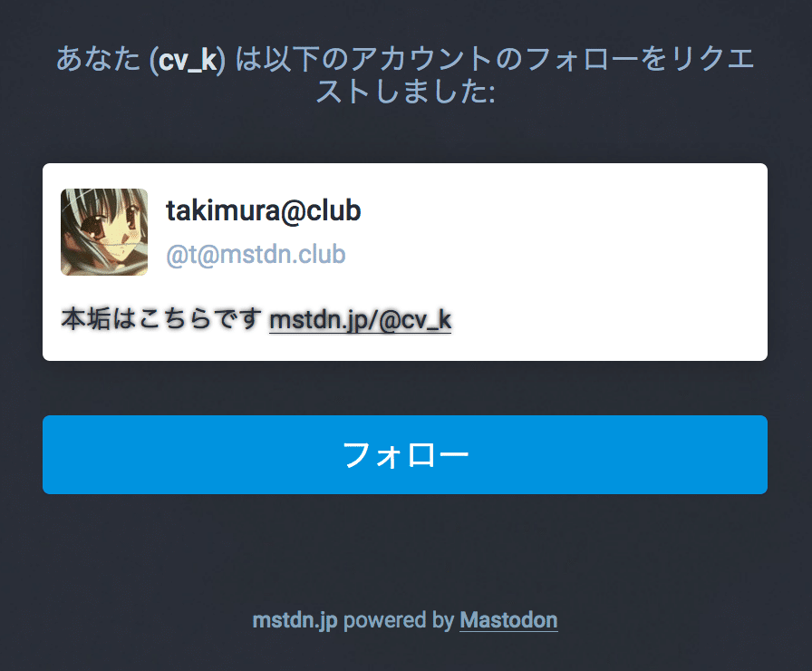Open the mstdn.jp/@cv_k link in bio
This screenshot has height=671, width=812.
click(361, 319)
